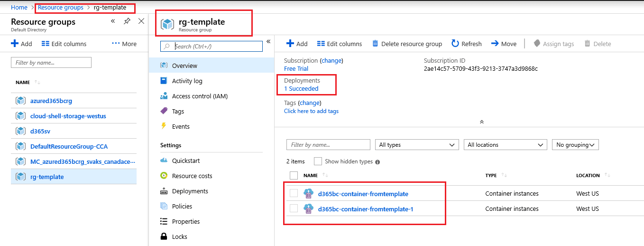Open the All locations dropdown
This screenshot has height=246, width=644.
[506, 145]
